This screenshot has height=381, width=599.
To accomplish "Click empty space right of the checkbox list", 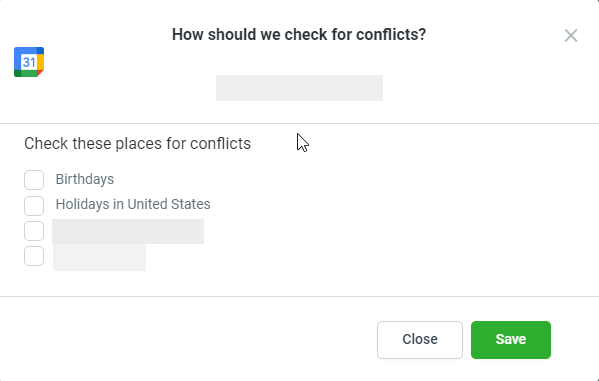I will 401,218.
